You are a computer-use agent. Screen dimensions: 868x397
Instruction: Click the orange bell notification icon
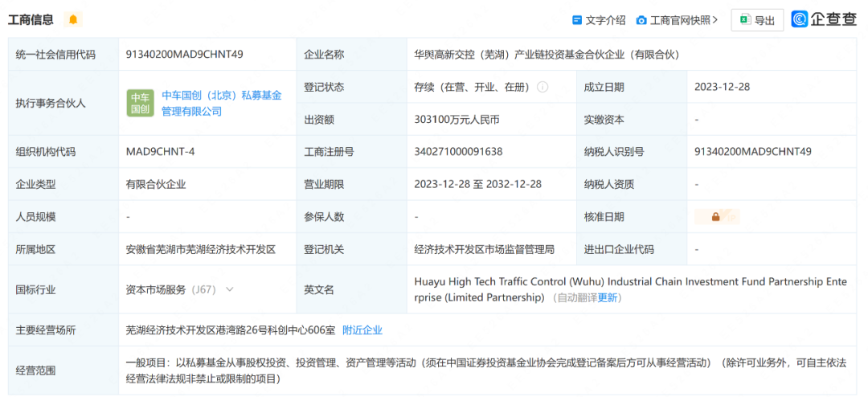pyautogui.click(x=73, y=20)
